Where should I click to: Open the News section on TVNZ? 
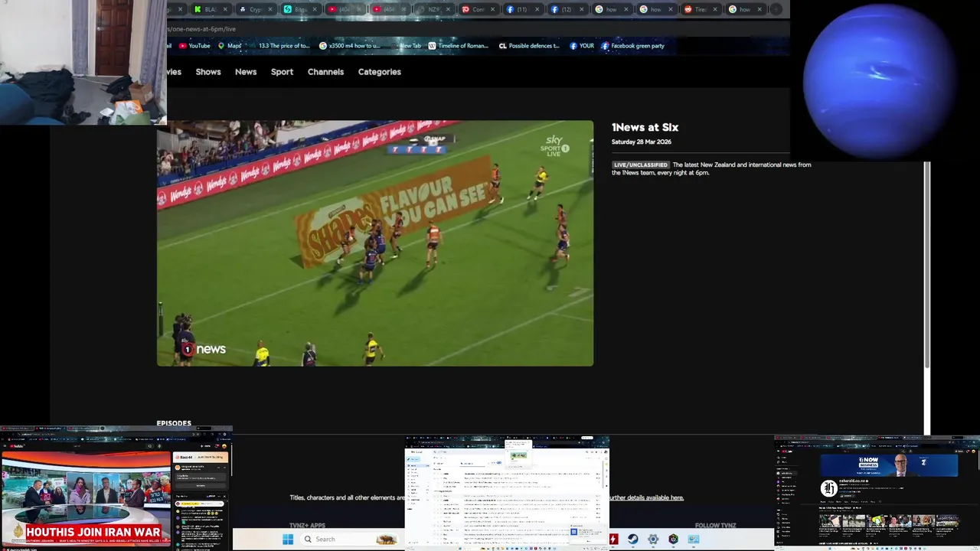(246, 72)
